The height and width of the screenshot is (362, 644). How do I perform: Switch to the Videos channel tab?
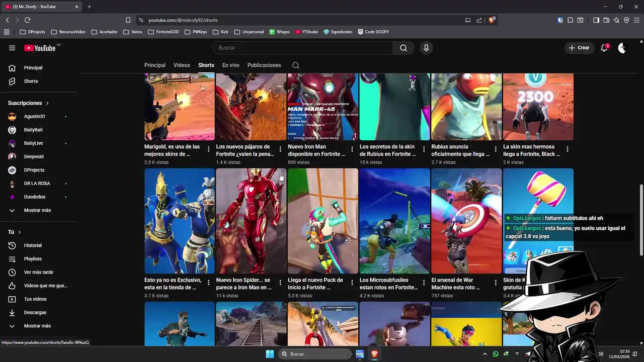(x=182, y=65)
